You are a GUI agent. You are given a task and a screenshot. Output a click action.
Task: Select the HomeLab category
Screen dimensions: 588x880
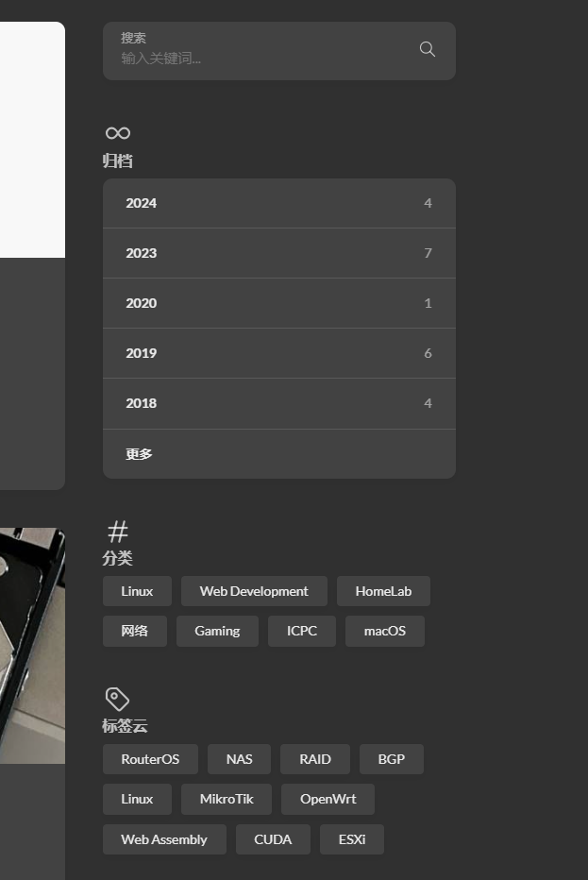pos(383,591)
